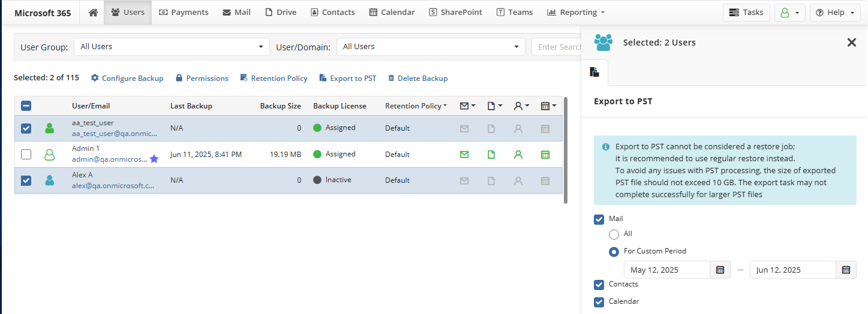Open the start date calendar picker

[x=720, y=270]
